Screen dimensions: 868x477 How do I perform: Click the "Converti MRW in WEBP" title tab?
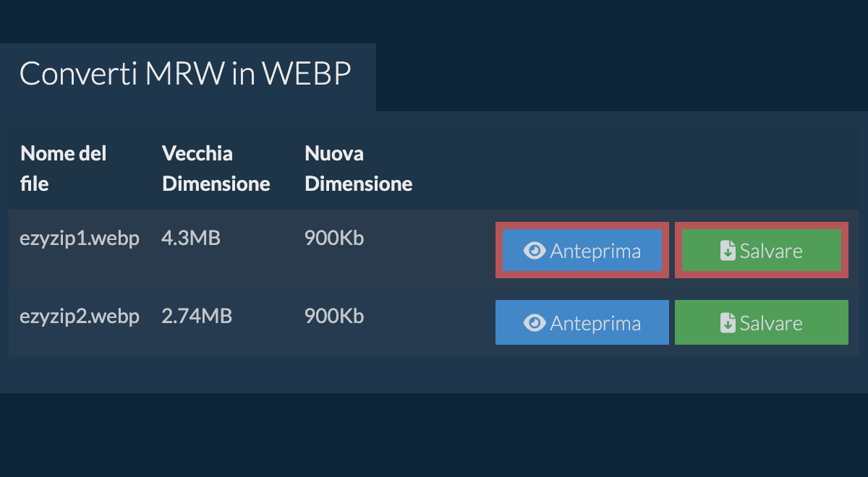[185, 74]
